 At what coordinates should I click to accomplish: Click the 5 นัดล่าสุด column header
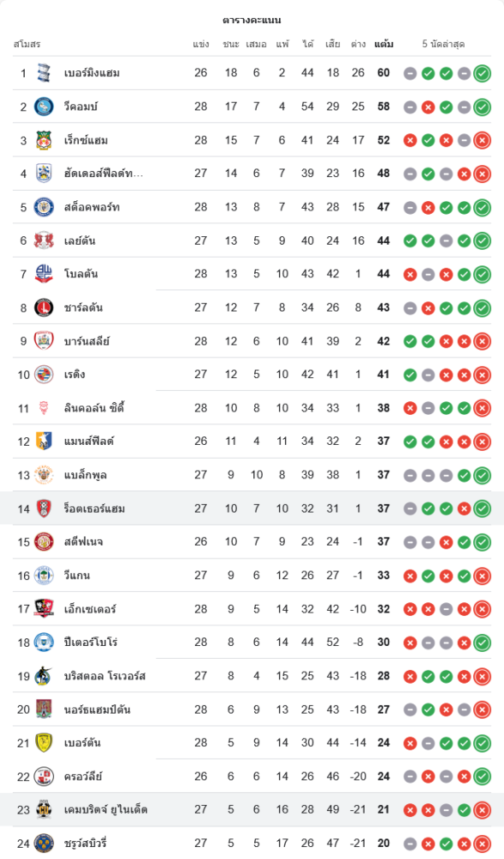click(x=444, y=45)
